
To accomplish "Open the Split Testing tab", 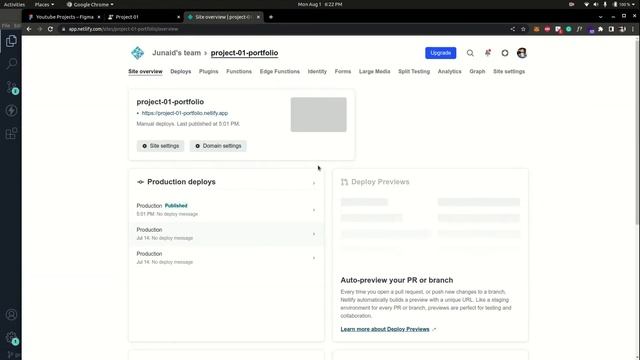I will (x=414, y=71).
